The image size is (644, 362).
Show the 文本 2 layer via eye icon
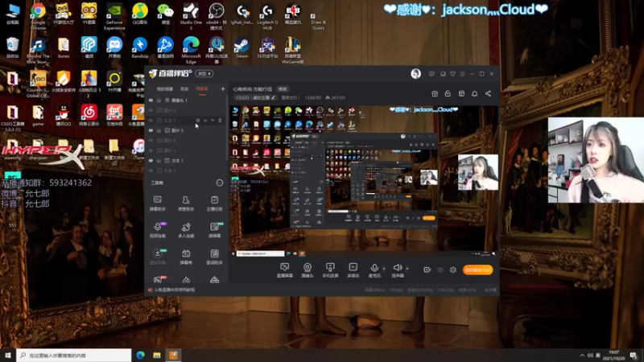tap(151, 171)
